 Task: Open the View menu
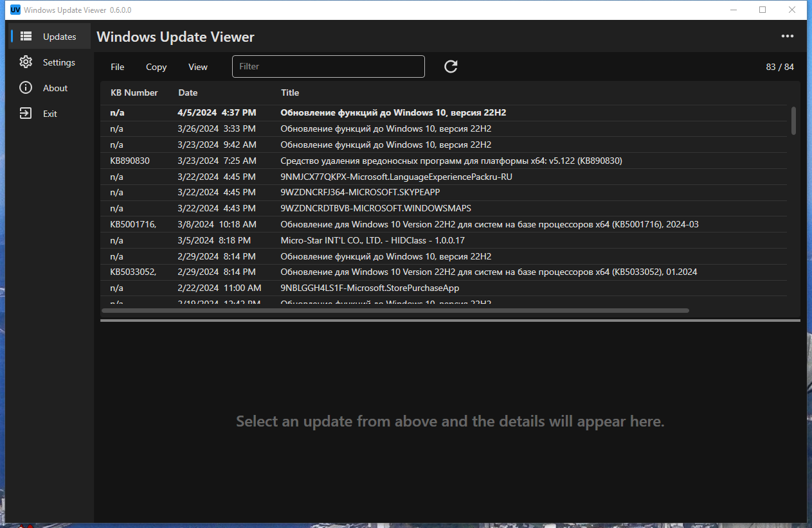click(198, 67)
